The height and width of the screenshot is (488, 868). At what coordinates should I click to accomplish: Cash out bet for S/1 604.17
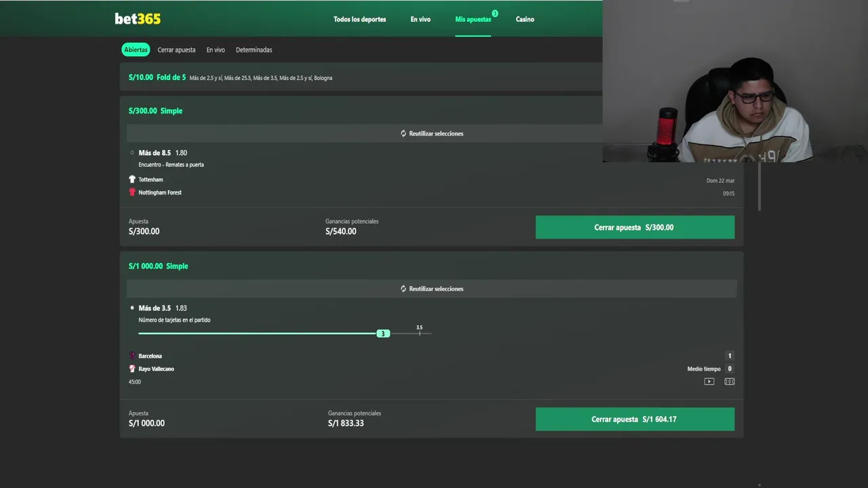pos(635,419)
